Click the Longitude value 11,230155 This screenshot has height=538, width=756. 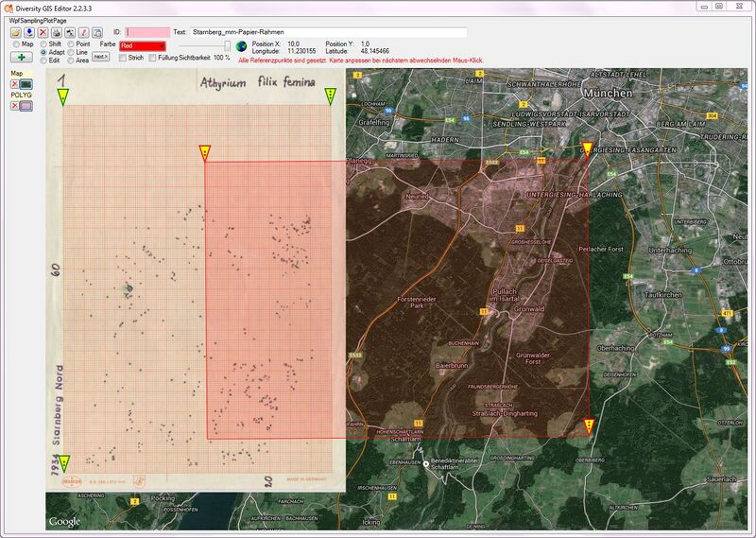301,51
